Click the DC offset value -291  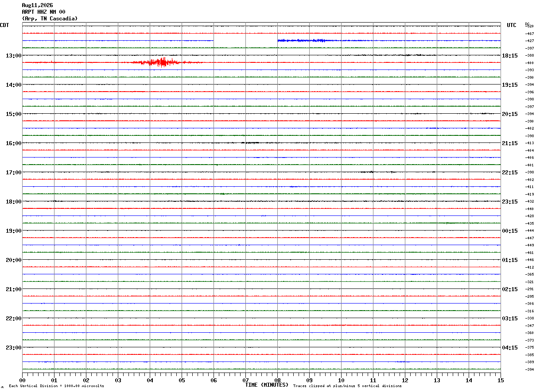pos(529,289)
